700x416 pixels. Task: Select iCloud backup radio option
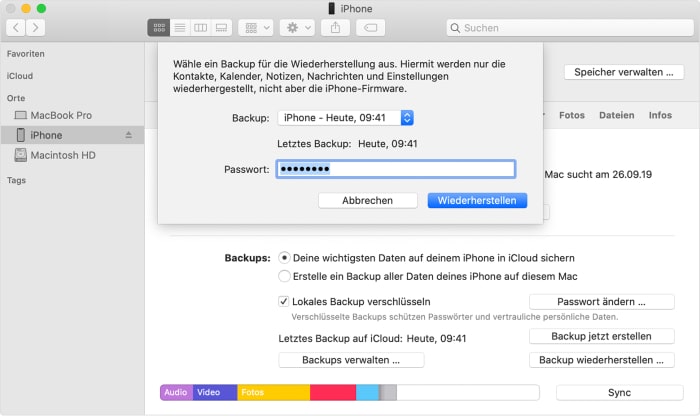[x=285, y=258]
